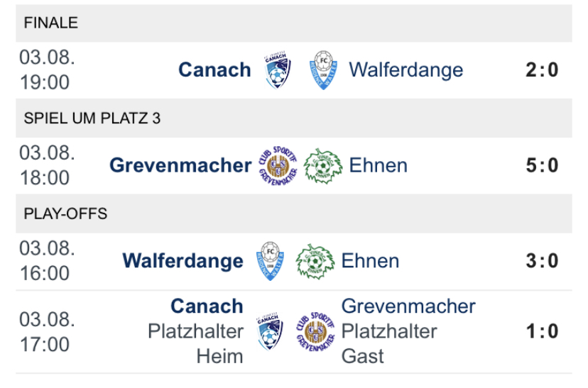The width and height of the screenshot is (588, 388).
Task: Open the 3:0 play-off result
Action: click(542, 260)
